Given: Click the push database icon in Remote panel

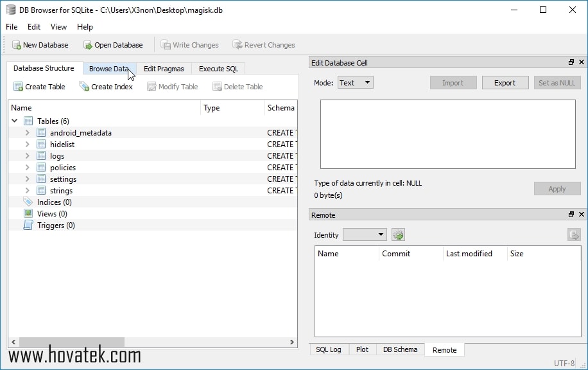Looking at the screenshot, I should 574,235.
